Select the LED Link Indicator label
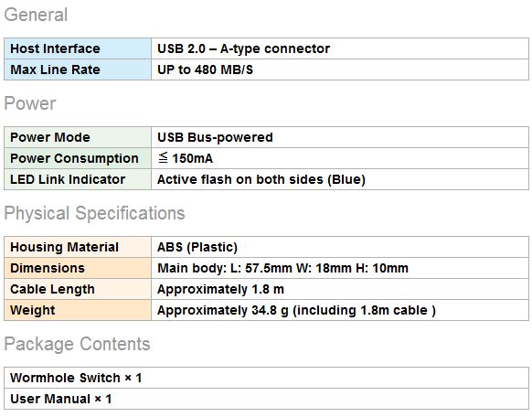The height and width of the screenshot is (417, 532). [x=68, y=179]
